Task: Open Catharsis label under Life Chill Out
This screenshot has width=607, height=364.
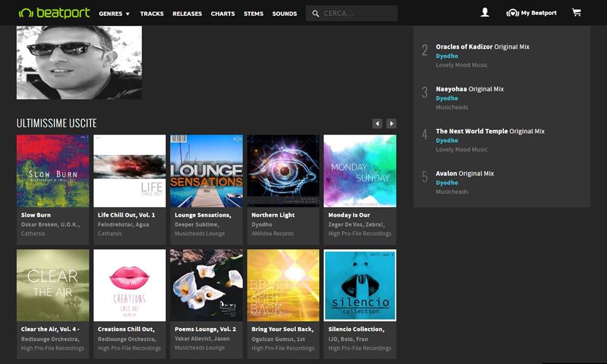Action: click(109, 234)
